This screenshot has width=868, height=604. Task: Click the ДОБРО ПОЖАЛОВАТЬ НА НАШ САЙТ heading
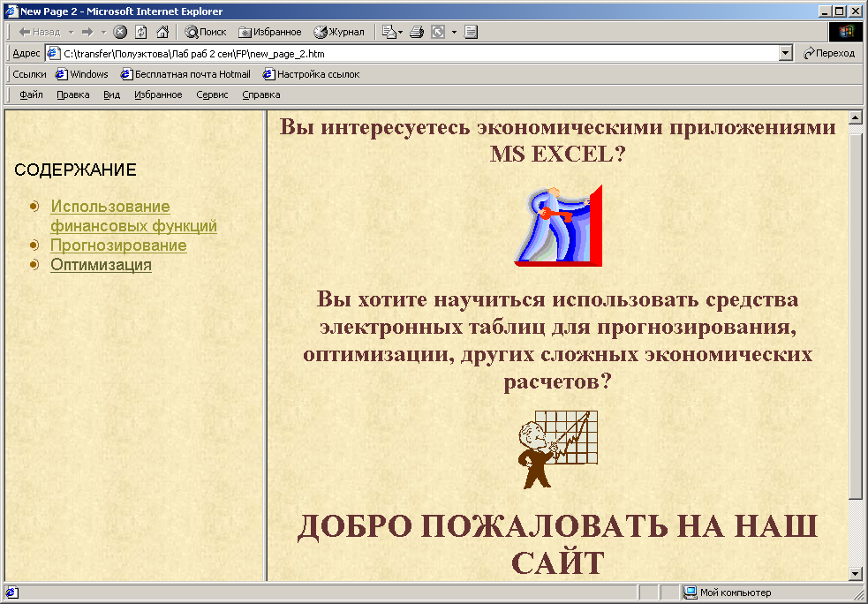(557, 544)
